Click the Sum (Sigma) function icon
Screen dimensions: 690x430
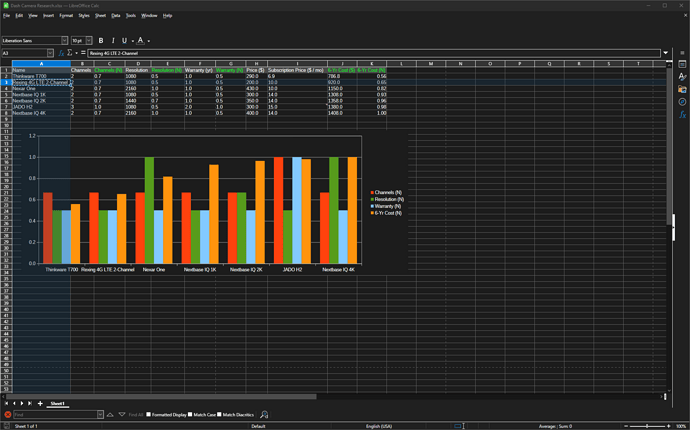[70, 53]
